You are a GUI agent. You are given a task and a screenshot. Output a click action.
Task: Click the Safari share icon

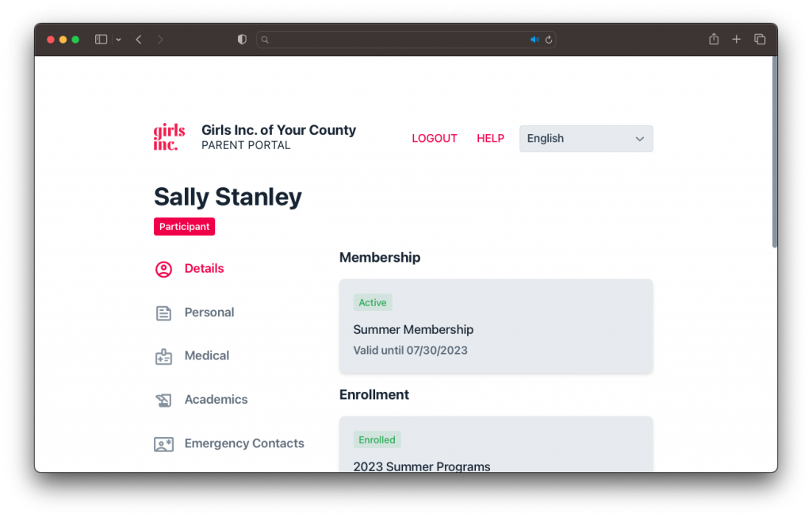(714, 39)
